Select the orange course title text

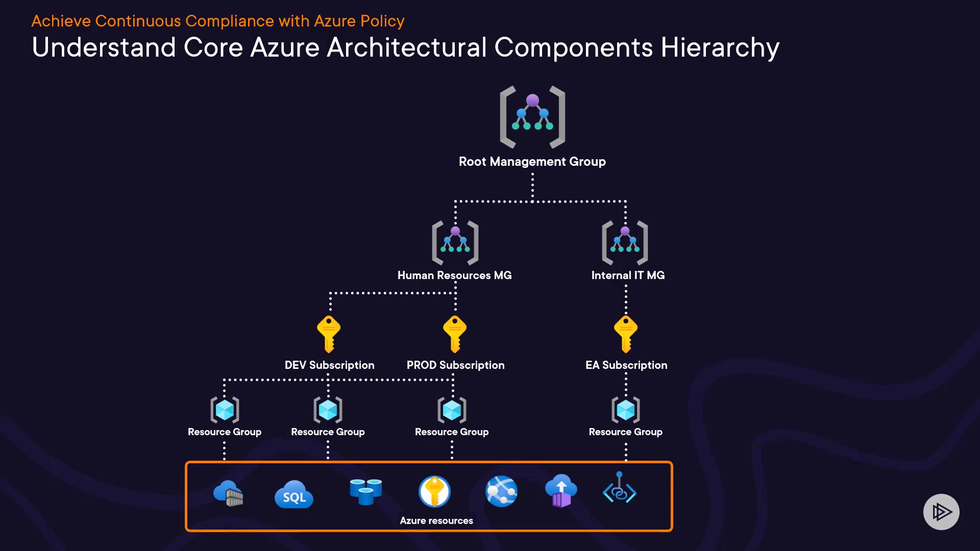pos(218,21)
